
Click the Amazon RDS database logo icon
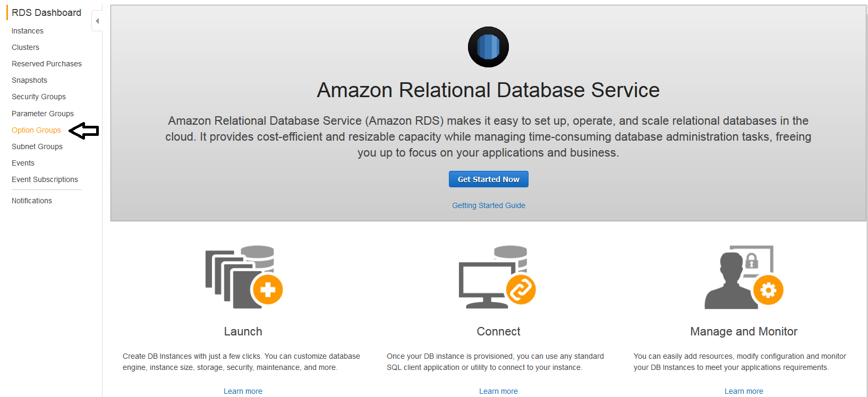pyautogui.click(x=488, y=47)
